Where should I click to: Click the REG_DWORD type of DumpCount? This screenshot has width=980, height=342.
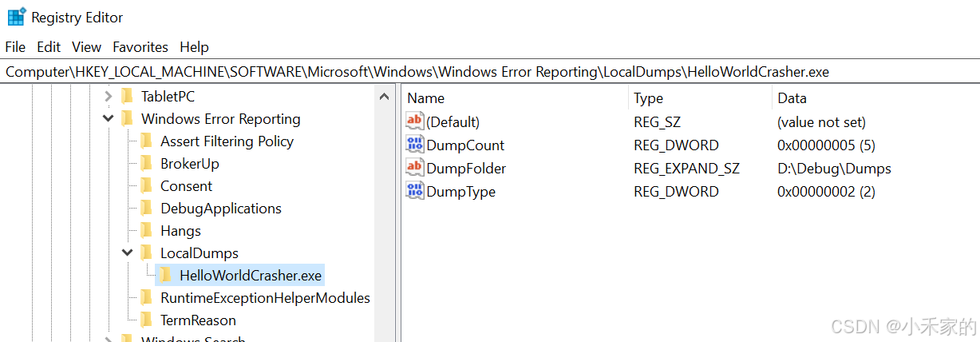coord(676,145)
